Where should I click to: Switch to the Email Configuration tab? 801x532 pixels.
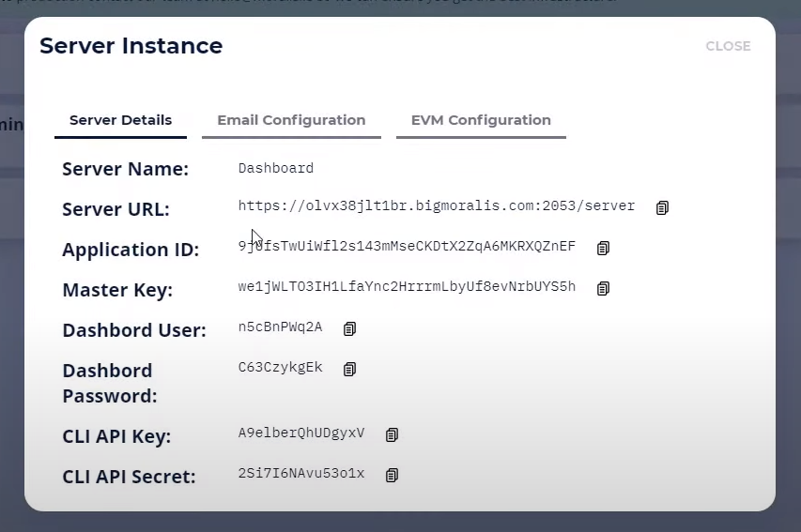point(291,121)
